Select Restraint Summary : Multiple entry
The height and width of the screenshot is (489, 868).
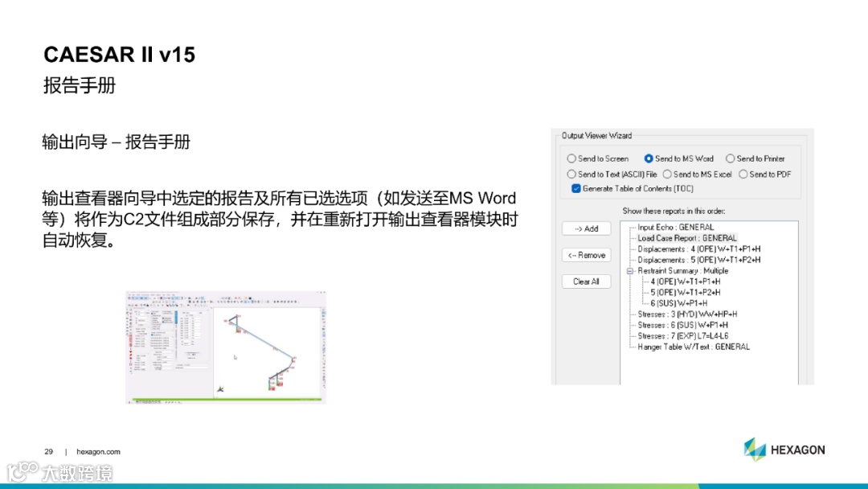[682, 271]
